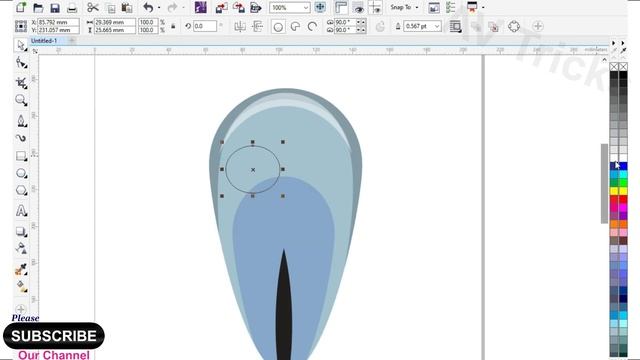Select the Shape tool

[21, 63]
